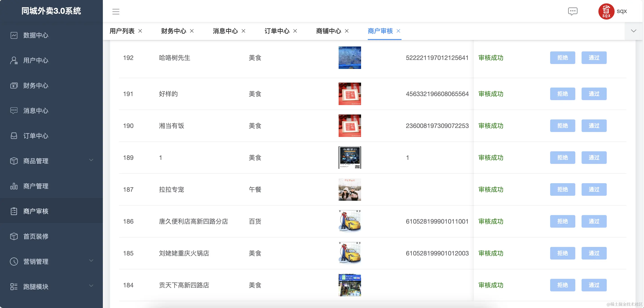Click the 跑腿模块 list icon
This screenshot has height=308, width=644.
[x=14, y=287]
